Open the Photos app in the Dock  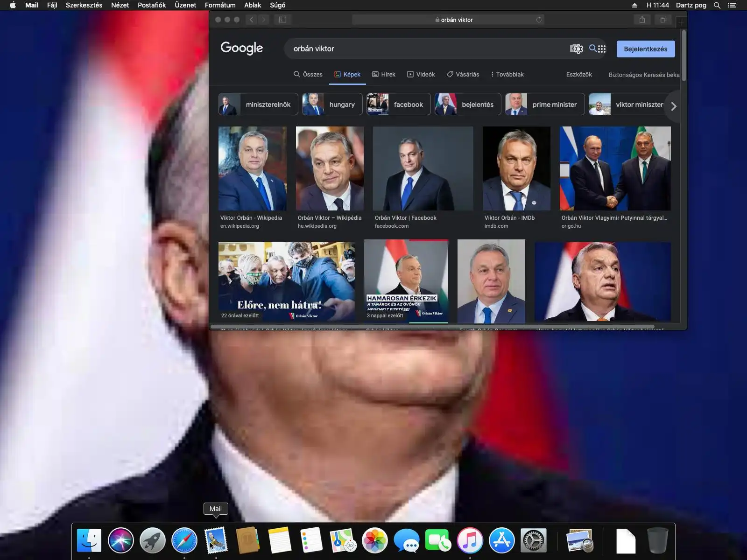pos(374,540)
